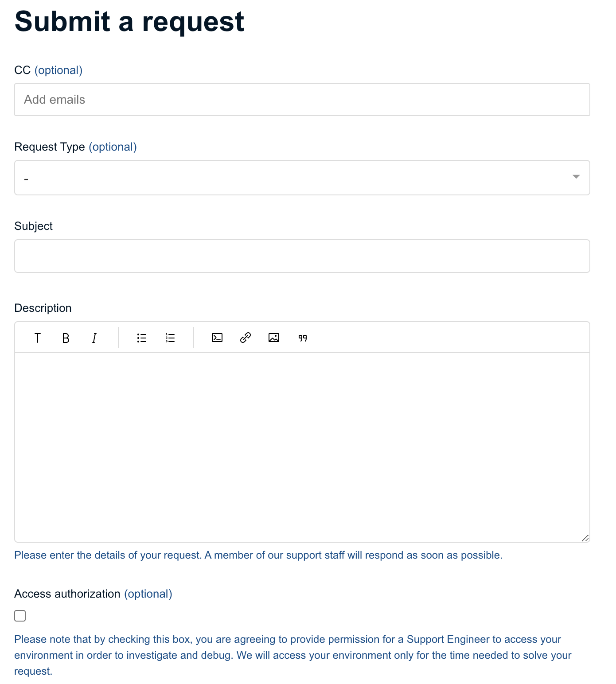Click the "CC" field label
This screenshot has height=684, width=616.
(23, 70)
